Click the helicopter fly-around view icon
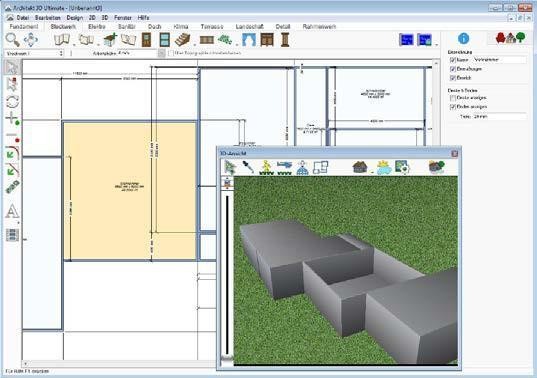 [284, 167]
